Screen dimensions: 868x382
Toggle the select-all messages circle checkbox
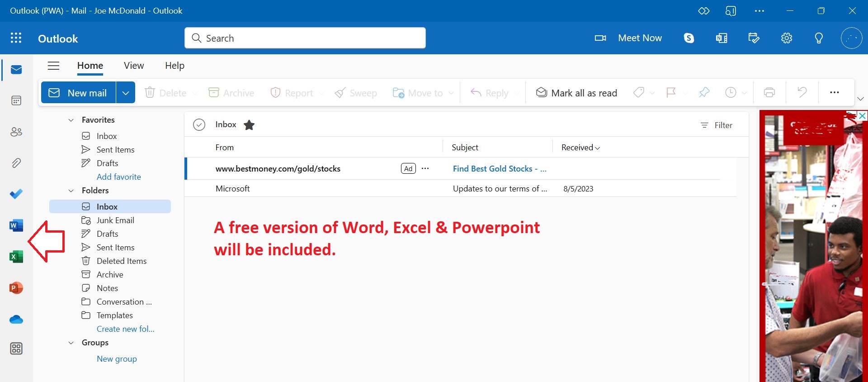coord(199,124)
